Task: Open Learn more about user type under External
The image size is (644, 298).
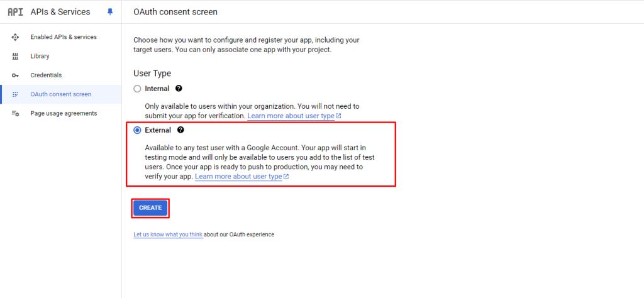Action: pyautogui.click(x=238, y=177)
